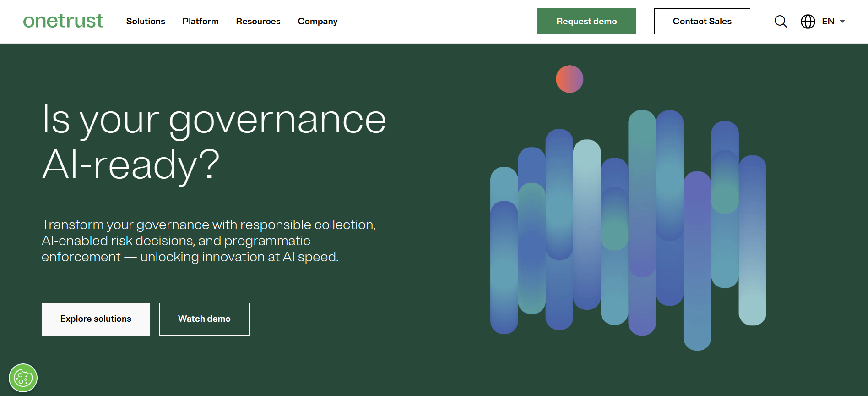Image resolution: width=868 pixels, height=396 pixels.
Task: Click the onetrust logo
Action: [63, 21]
